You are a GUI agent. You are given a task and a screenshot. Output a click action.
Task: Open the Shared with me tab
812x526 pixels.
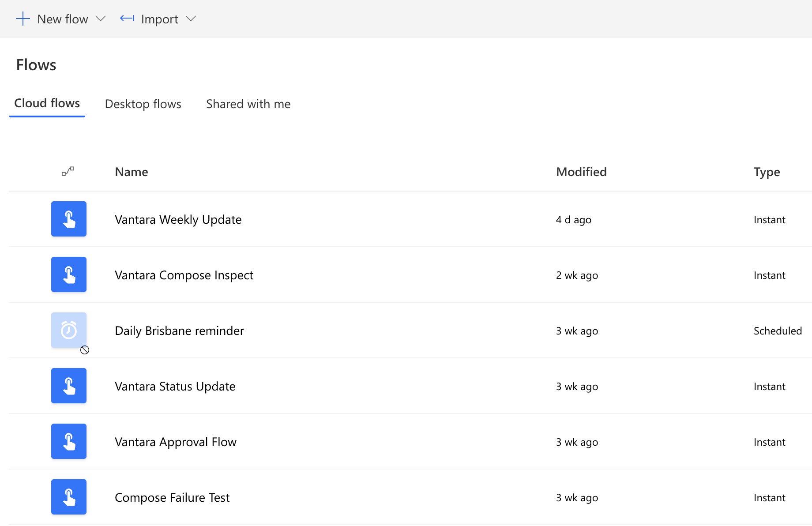[248, 104]
